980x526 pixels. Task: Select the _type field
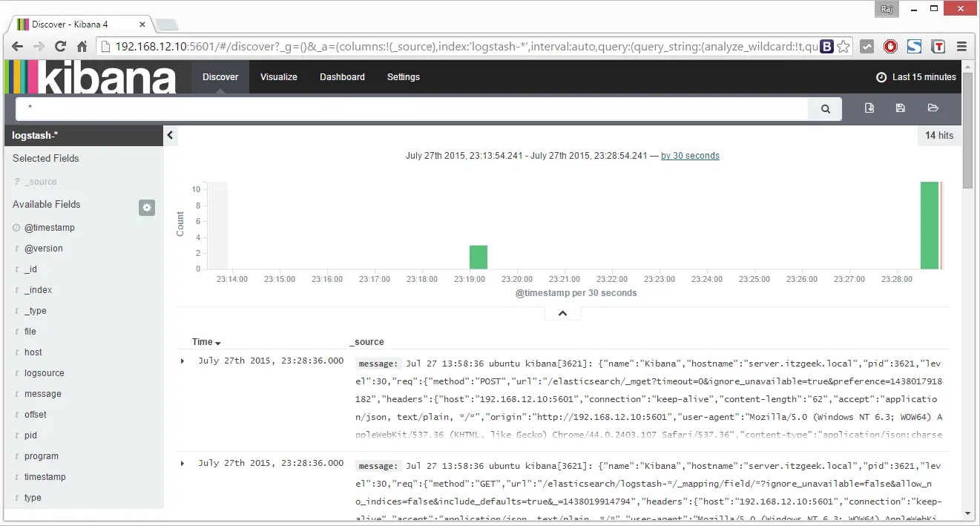36,311
